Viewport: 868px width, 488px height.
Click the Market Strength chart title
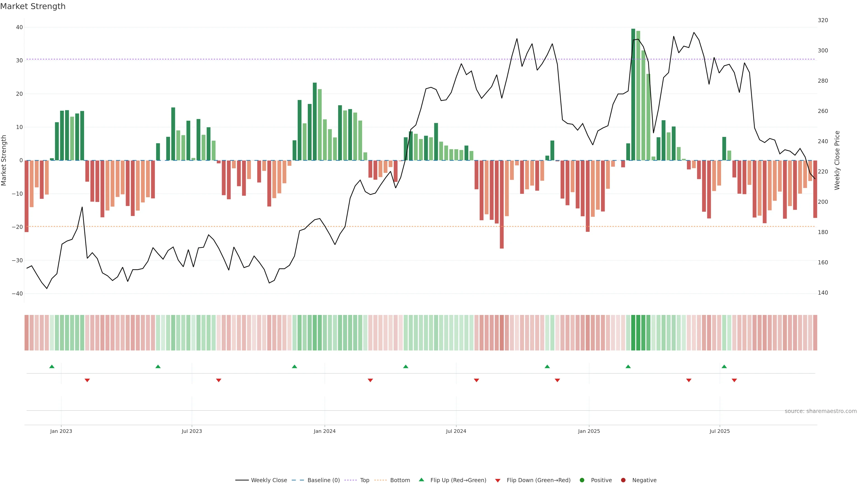pyautogui.click(x=33, y=6)
